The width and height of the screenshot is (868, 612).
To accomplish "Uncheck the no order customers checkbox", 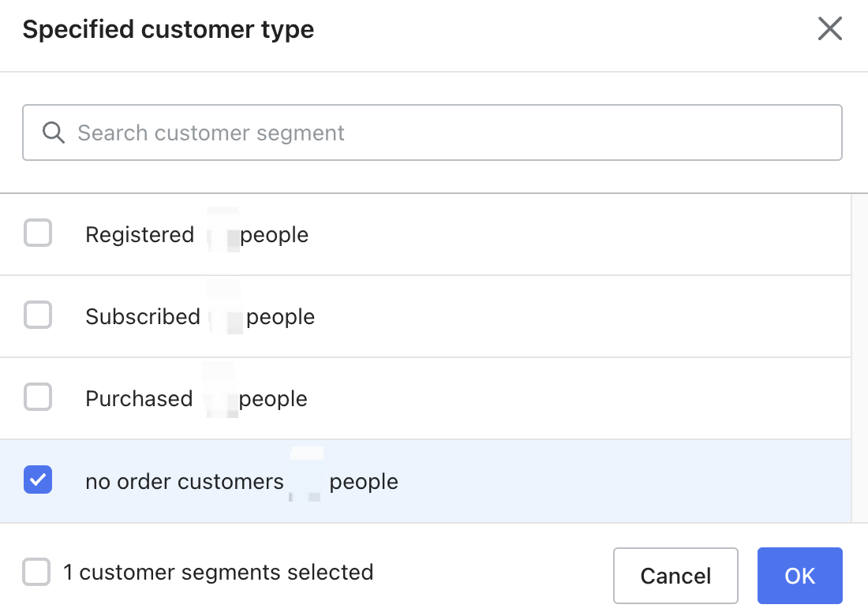I will coord(38,480).
